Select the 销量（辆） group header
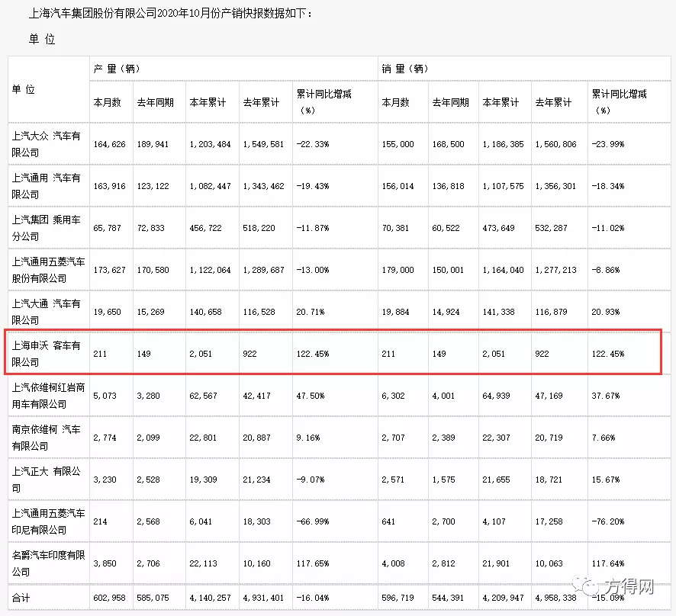The image size is (676, 616). click(405, 69)
